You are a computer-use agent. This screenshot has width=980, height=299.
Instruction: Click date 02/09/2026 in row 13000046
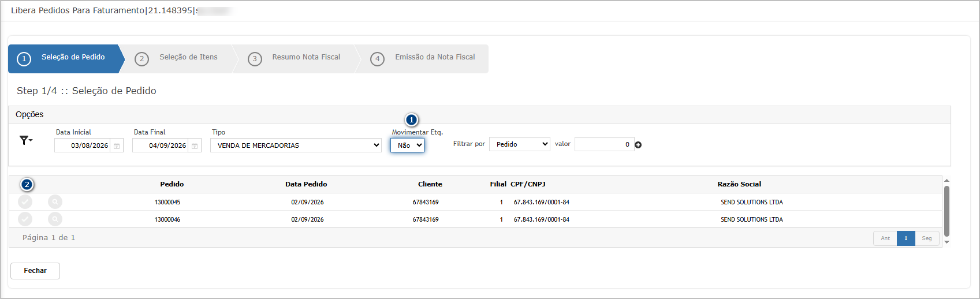307,219
